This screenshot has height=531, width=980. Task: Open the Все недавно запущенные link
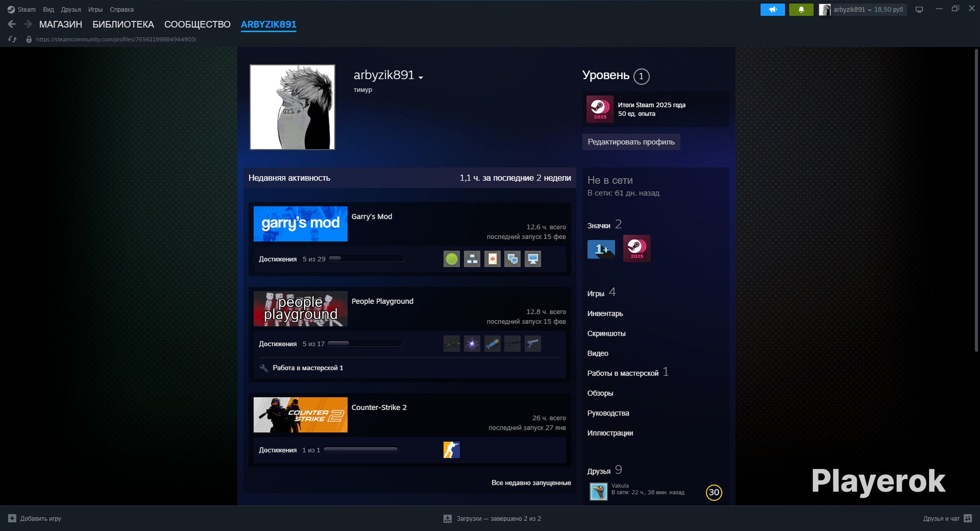pyautogui.click(x=531, y=483)
